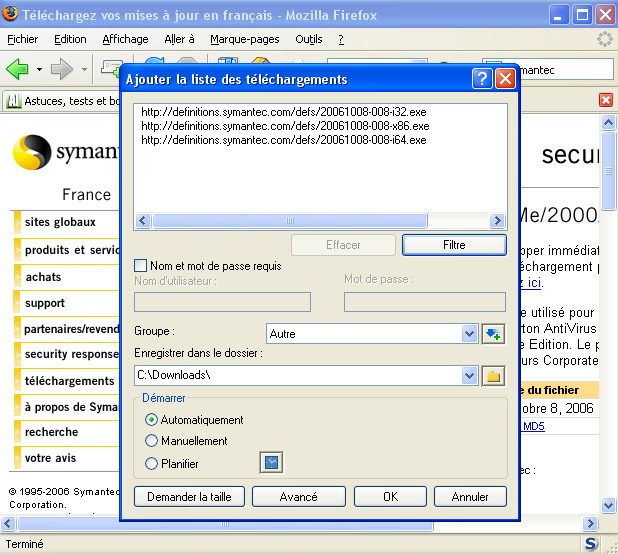Screen dimensions: 618x554
Task: Click the Nom d'utilisateur input field
Action: click(222, 302)
